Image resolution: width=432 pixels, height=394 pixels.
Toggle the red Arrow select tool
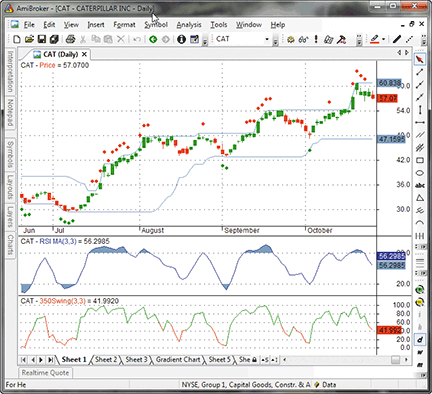[420, 60]
